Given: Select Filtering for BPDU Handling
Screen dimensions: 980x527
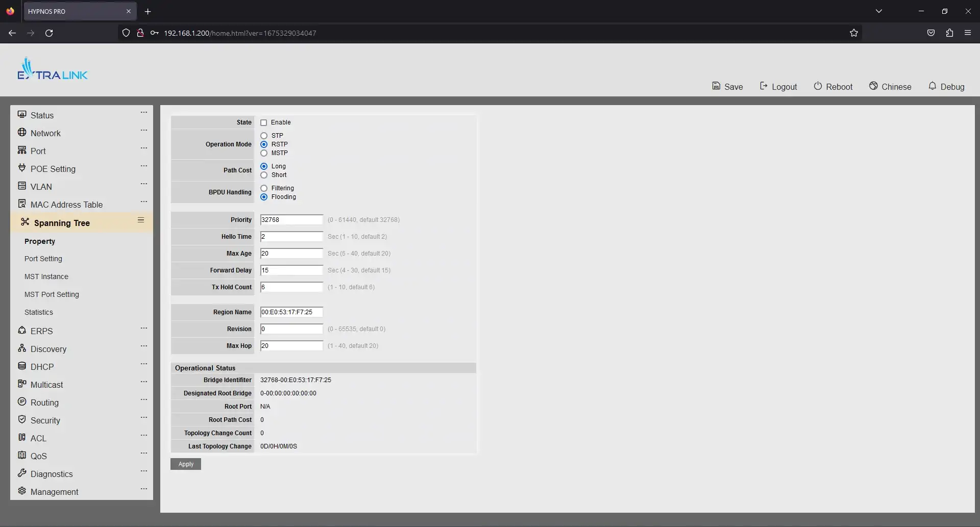Looking at the screenshot, I should [x=264, y=188].
